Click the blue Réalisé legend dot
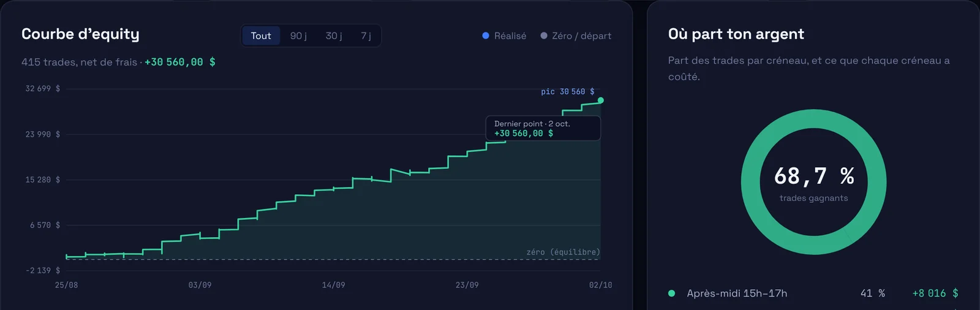 tap(486, 36)
